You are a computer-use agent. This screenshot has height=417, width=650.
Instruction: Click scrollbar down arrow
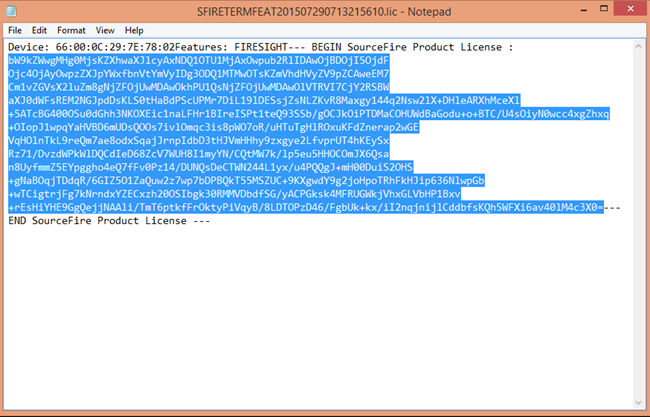[638, 402]
